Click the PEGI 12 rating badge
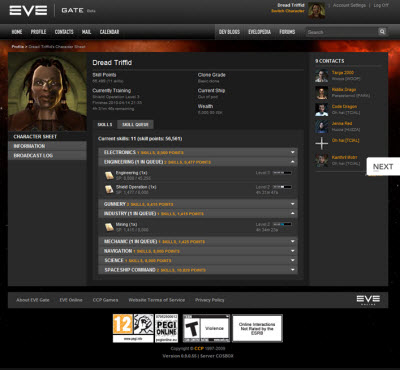Viewport: 400px width, 370px height. [133, 328]
